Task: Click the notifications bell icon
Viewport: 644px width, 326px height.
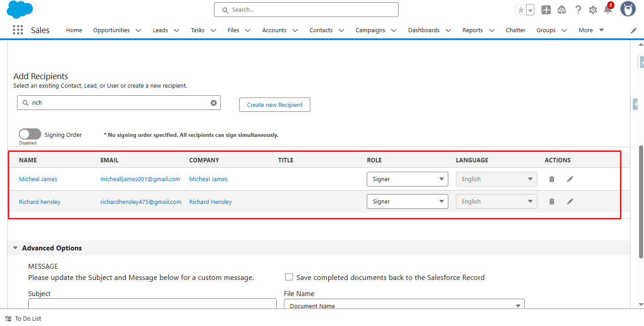Action: point(608,10)
